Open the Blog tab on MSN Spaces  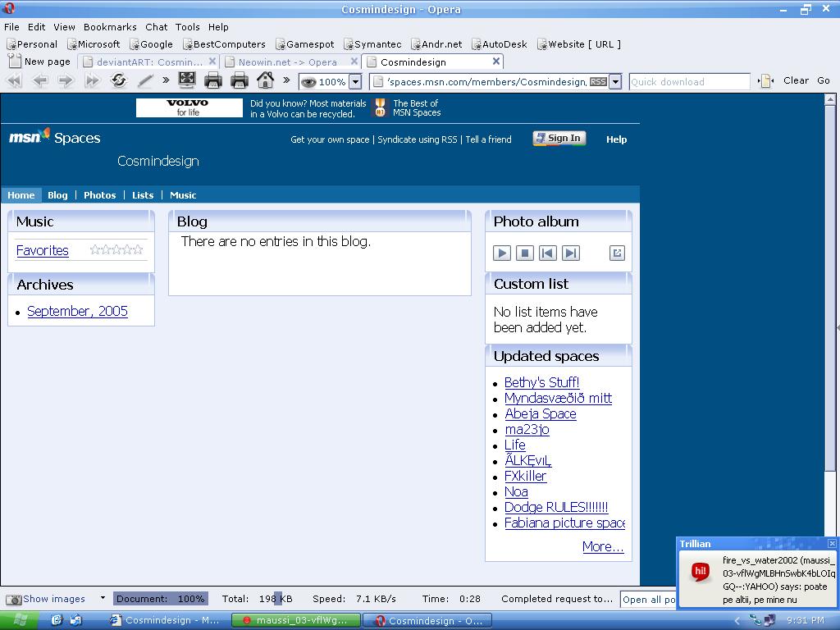tap(57, 195)
